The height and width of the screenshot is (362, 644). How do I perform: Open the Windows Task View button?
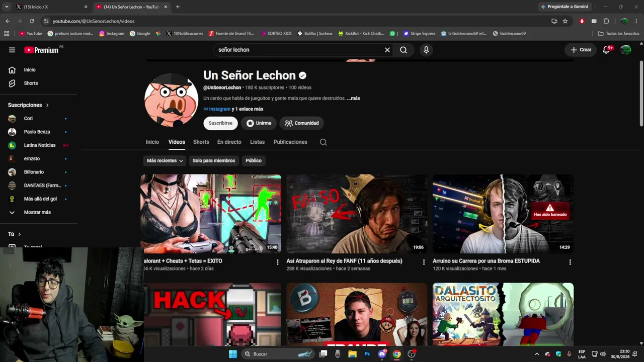point(324,354)
